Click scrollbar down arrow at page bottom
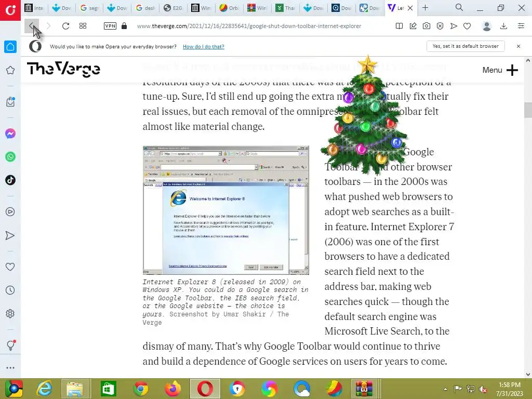 [x=528, y=375]
